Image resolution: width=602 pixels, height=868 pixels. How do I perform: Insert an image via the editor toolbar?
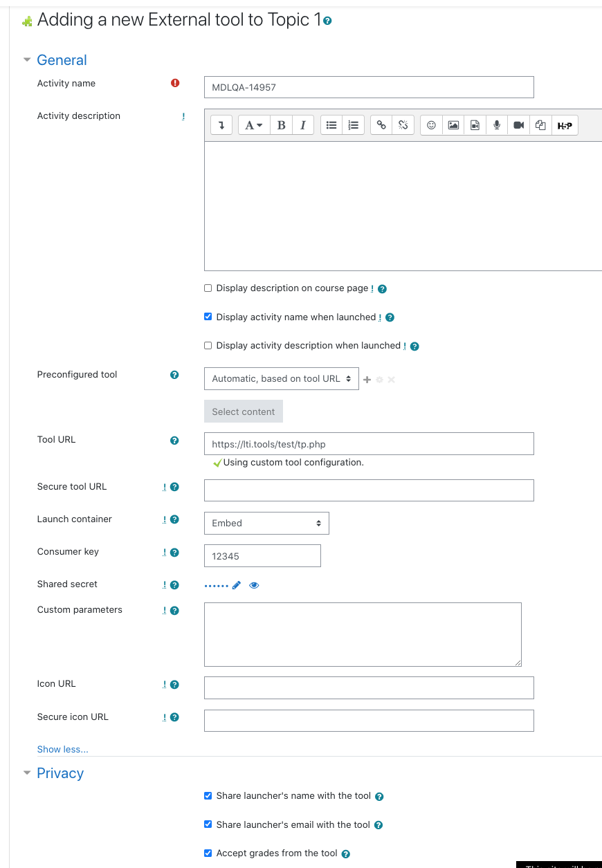(453, 125)
